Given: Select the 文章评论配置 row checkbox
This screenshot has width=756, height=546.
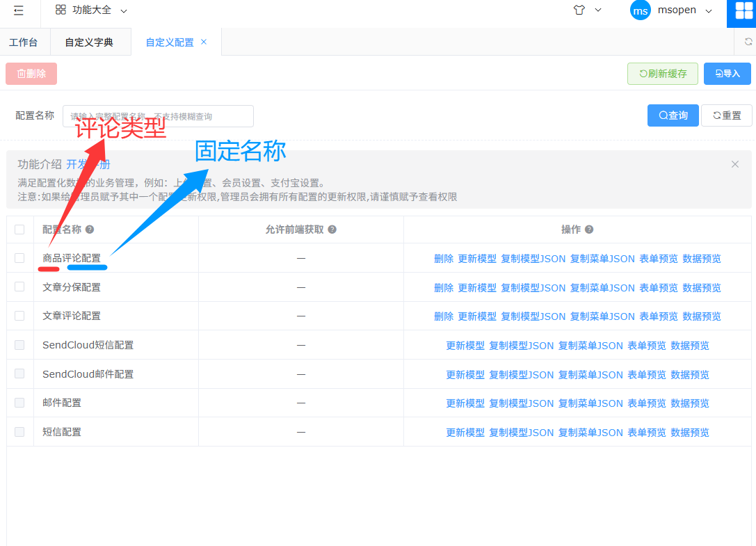Looking at the screenshot, I should point(19,316).
